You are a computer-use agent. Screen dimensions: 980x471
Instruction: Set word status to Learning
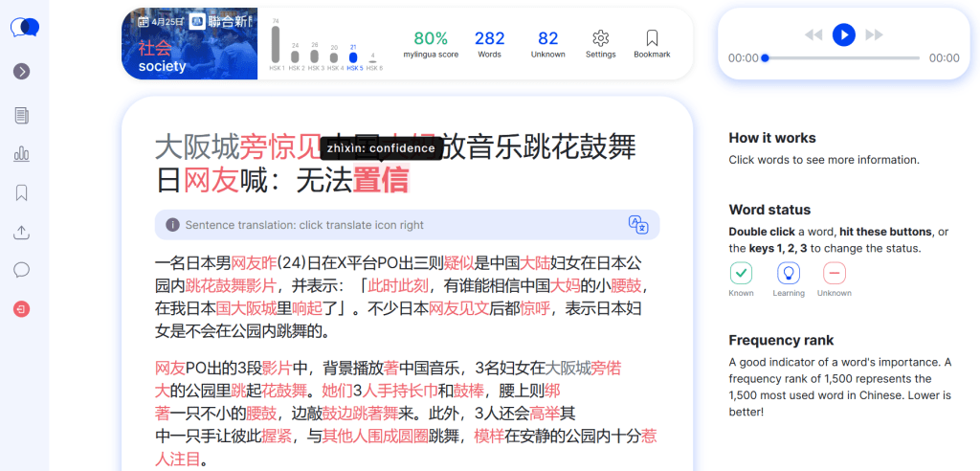coord(788,273)
